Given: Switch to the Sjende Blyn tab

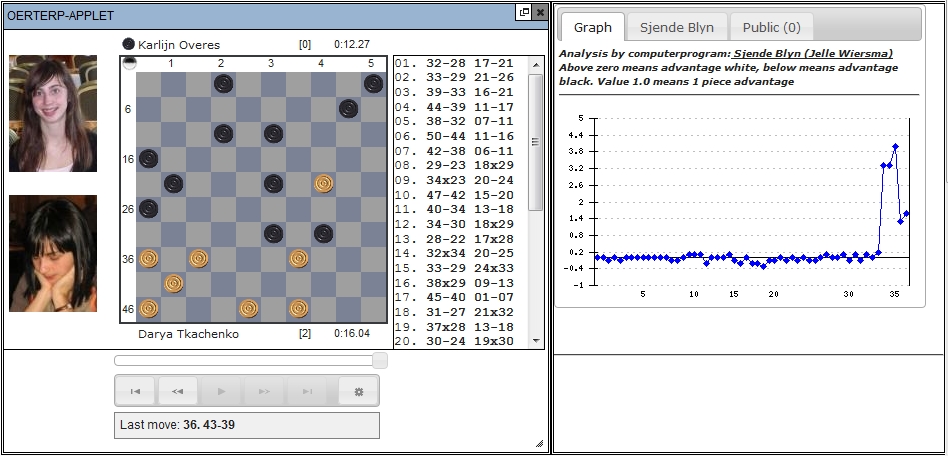Looking at the screenshot, I should (677, 28).
